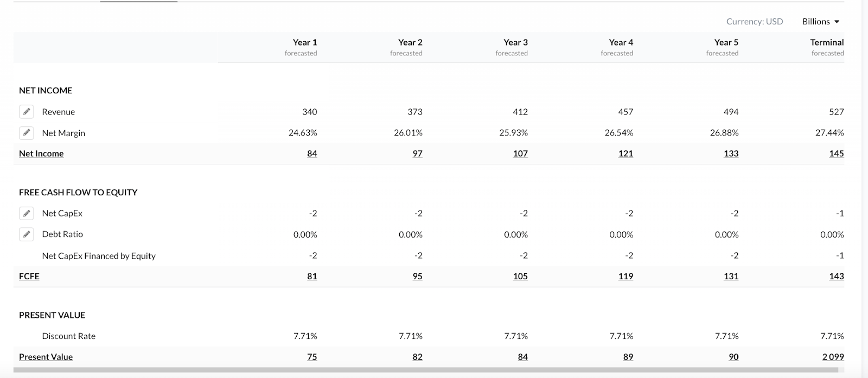
Task: Open the Billions units dropdown
Action: click(x=821, y=22)
